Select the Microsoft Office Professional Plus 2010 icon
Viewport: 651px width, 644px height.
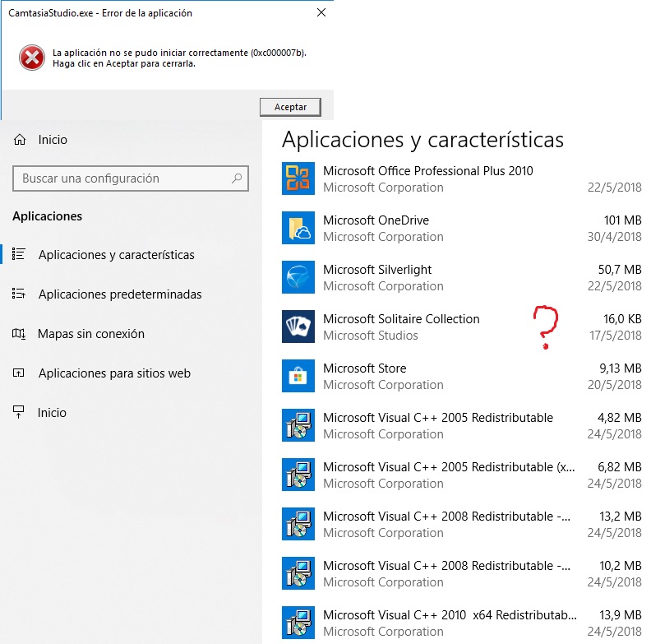coord(298,178)
